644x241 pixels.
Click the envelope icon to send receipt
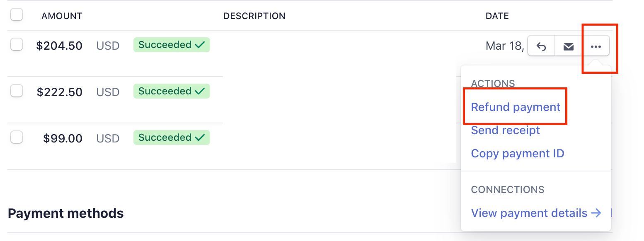[569, 46]
